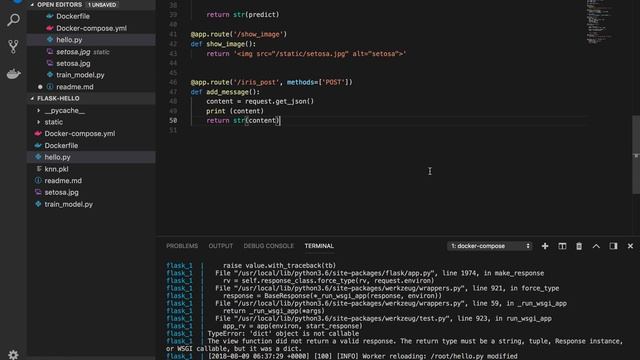This screenshot has width=640, height=360.
Task: Click the minimap code overview
Action: (599, 21)
